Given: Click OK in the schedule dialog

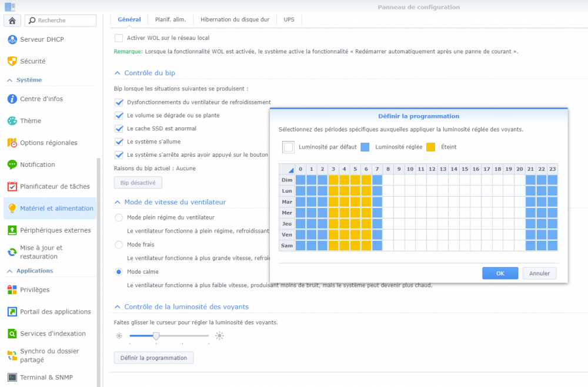Looking at the screenshot, I should (500, 273).
